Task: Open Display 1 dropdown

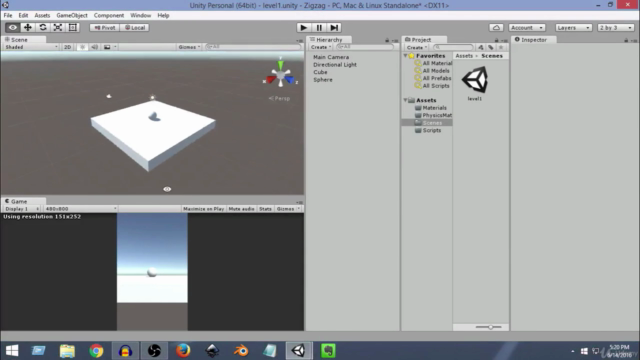Action: pyautogui.click(x=22, y=209)
